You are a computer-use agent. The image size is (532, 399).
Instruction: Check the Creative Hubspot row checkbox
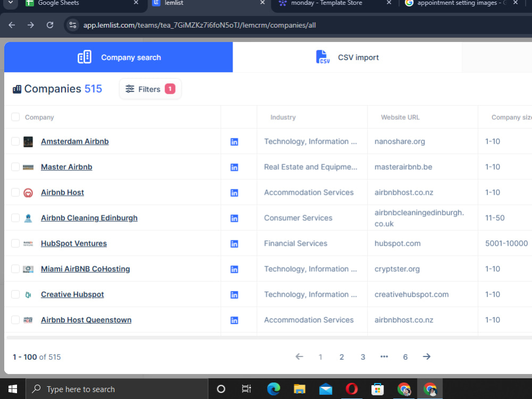point(15,294)
